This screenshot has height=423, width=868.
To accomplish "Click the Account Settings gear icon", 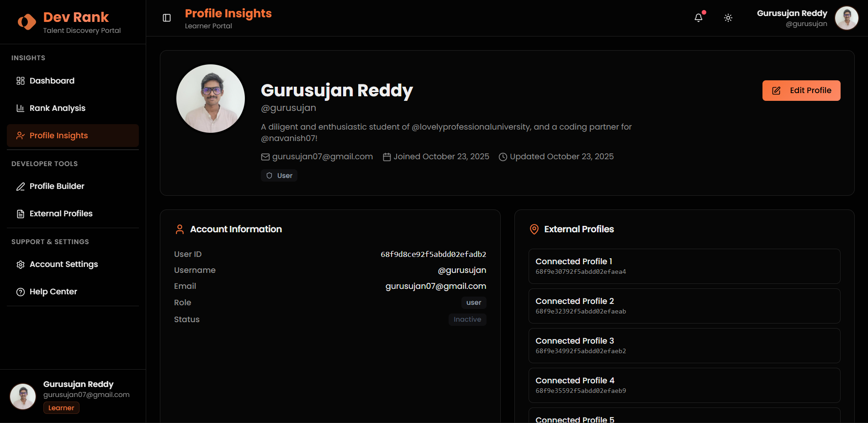I will [21, 265].
